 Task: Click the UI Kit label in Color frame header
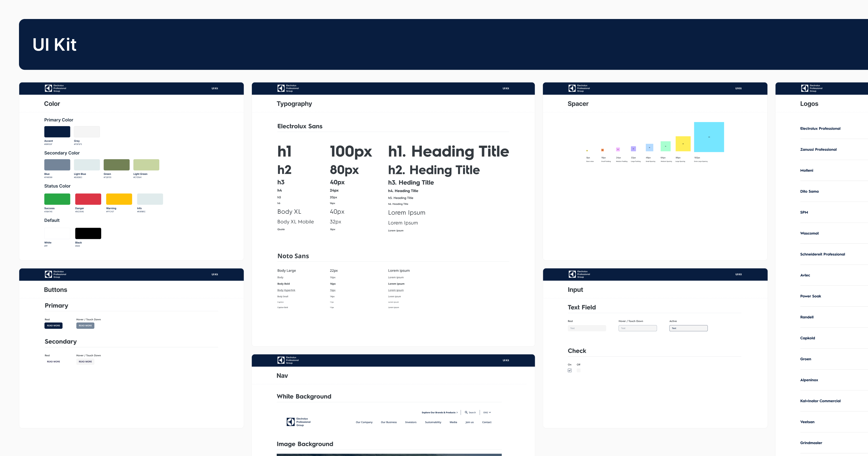[215, 88]
